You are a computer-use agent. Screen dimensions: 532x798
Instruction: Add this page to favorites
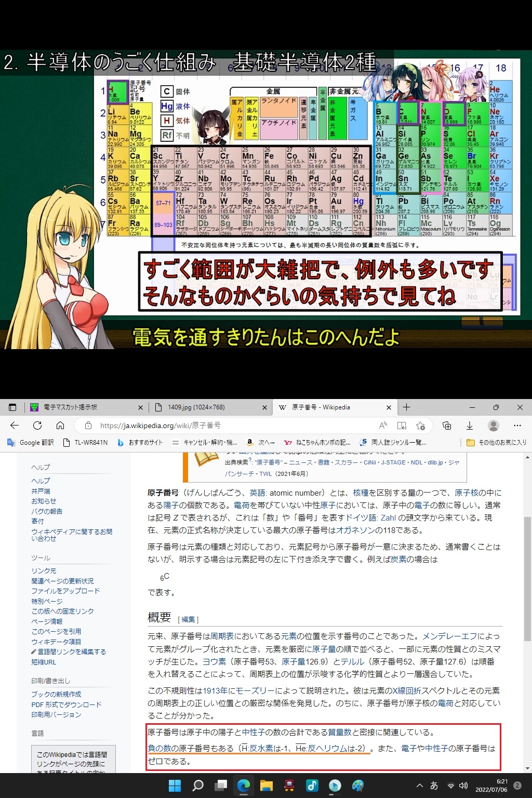click(x=421, y=425)
